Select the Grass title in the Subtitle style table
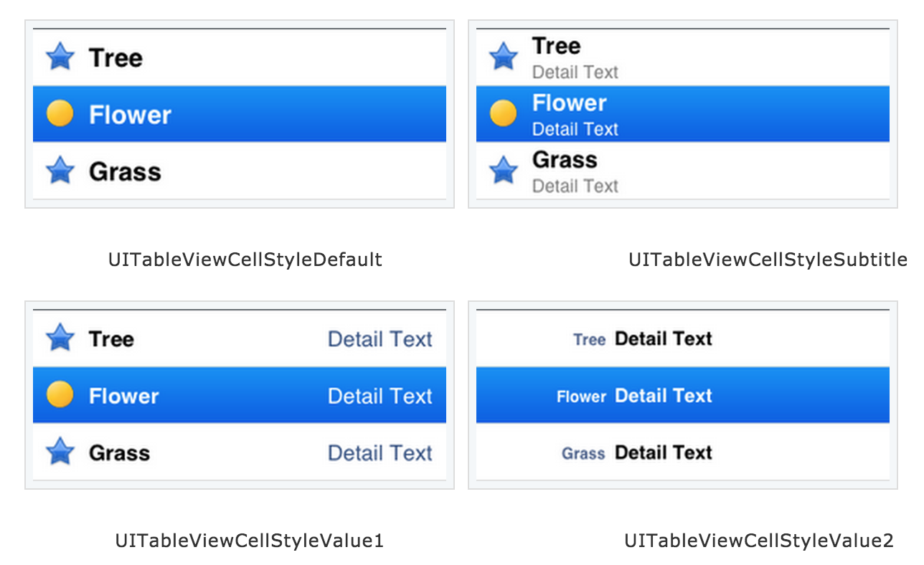Viewport: 924px width, 565px height. pyautogui.click(x=565, y=160)
